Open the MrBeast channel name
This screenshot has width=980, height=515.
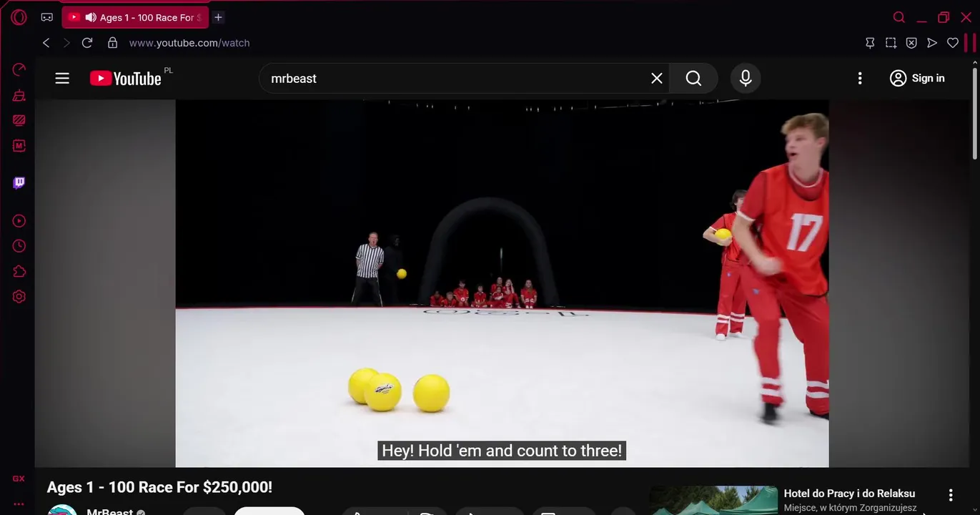coord(109,511)
